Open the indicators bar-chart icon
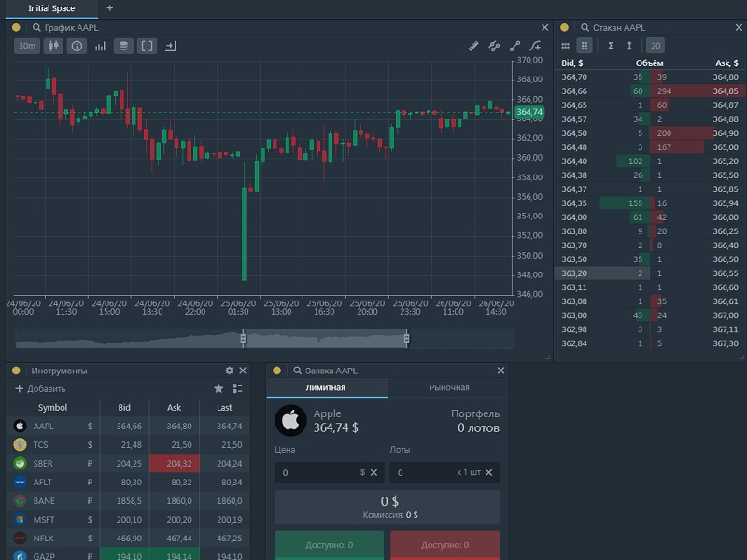 [100, 46]
